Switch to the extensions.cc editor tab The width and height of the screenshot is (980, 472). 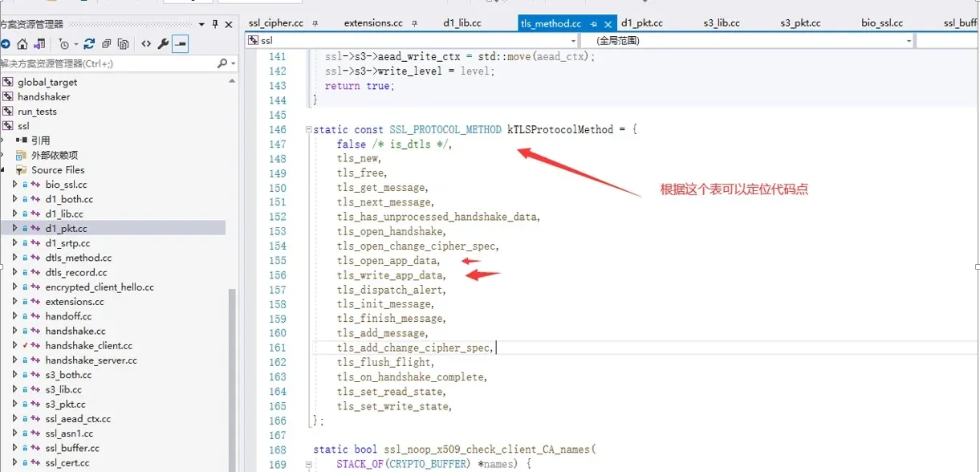[x=373, y=23]
